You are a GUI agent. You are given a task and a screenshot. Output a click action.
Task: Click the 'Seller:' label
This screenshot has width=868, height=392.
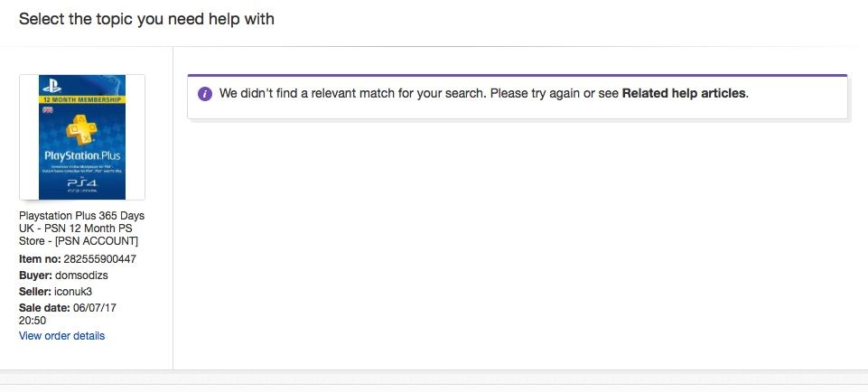click(x=36, y=291)
